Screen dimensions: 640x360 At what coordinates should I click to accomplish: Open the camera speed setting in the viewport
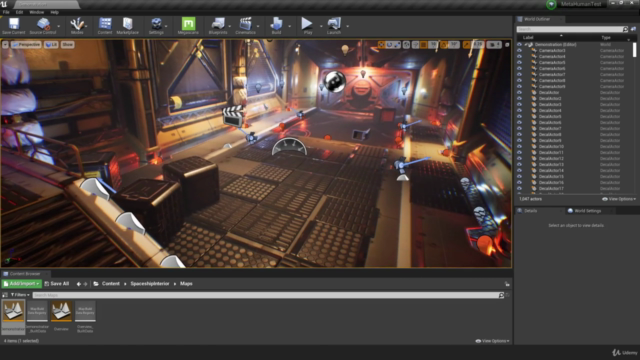[494, 44]
